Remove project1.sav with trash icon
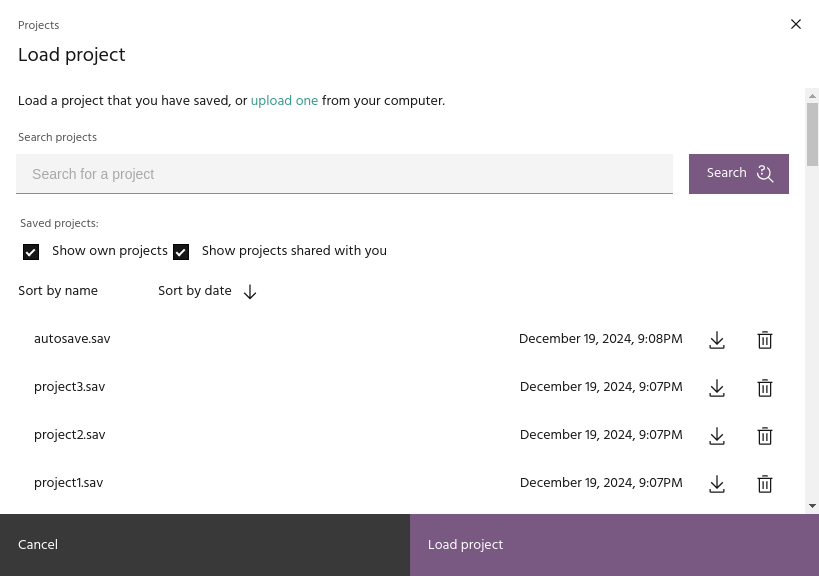This screenshot has width=819, height=576. (765, 484)
